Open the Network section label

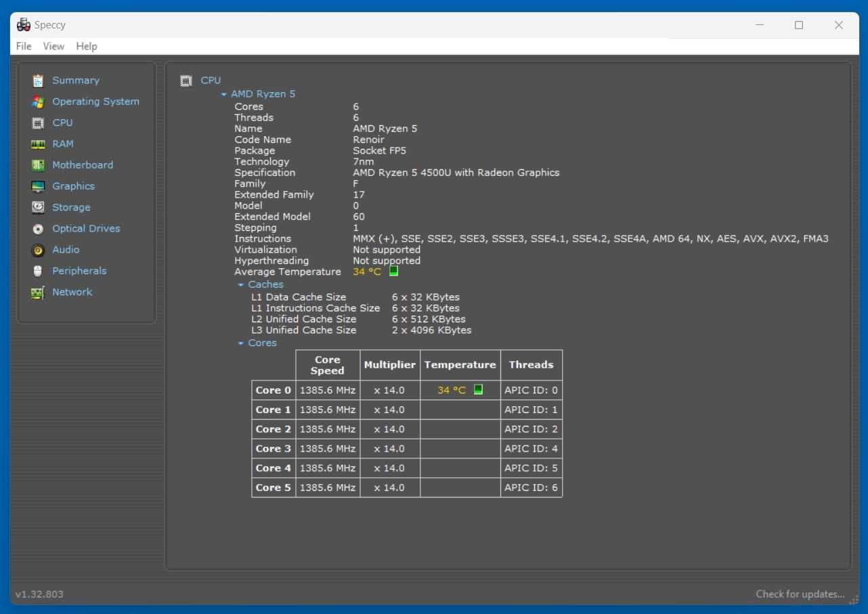[x=72, y=292]
